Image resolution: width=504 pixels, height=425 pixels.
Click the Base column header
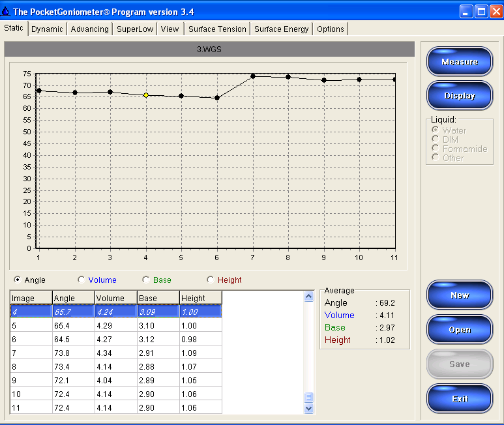[x=158, y=298]
